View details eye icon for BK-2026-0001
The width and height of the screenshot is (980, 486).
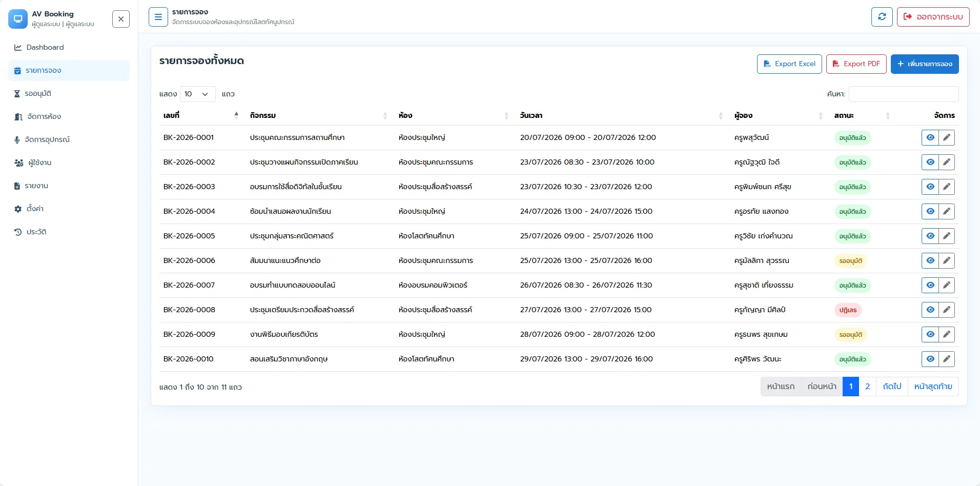click(930, 137)
